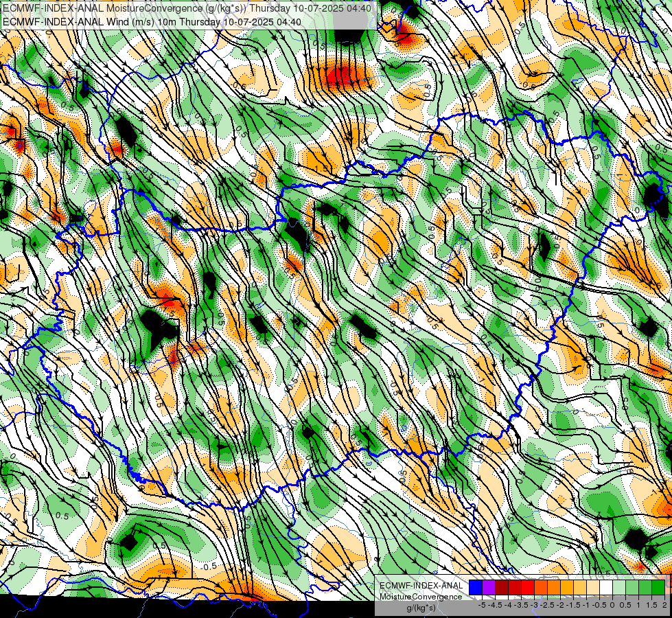
Task: Click the 'ECMWF-INDEX-ANAL' label in the legend
Action: [x=421, y=586]
